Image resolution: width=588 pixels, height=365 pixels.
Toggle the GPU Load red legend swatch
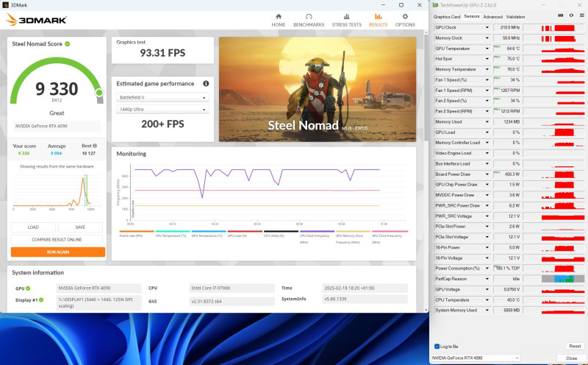point(245,231)
